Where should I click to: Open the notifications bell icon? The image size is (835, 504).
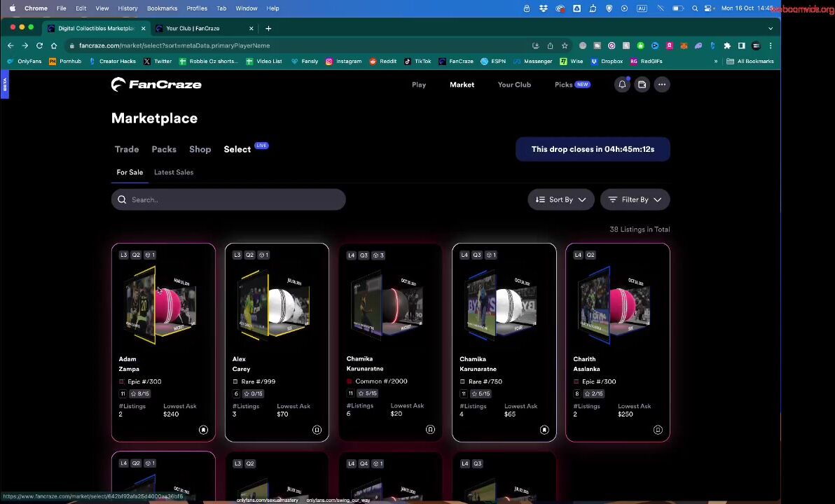622,85
